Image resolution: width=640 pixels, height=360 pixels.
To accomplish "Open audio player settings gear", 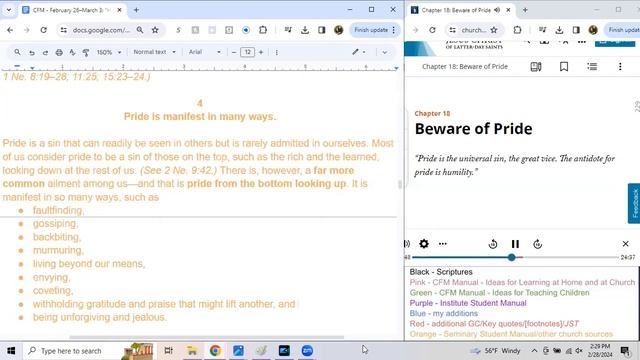I will [424, 244].
